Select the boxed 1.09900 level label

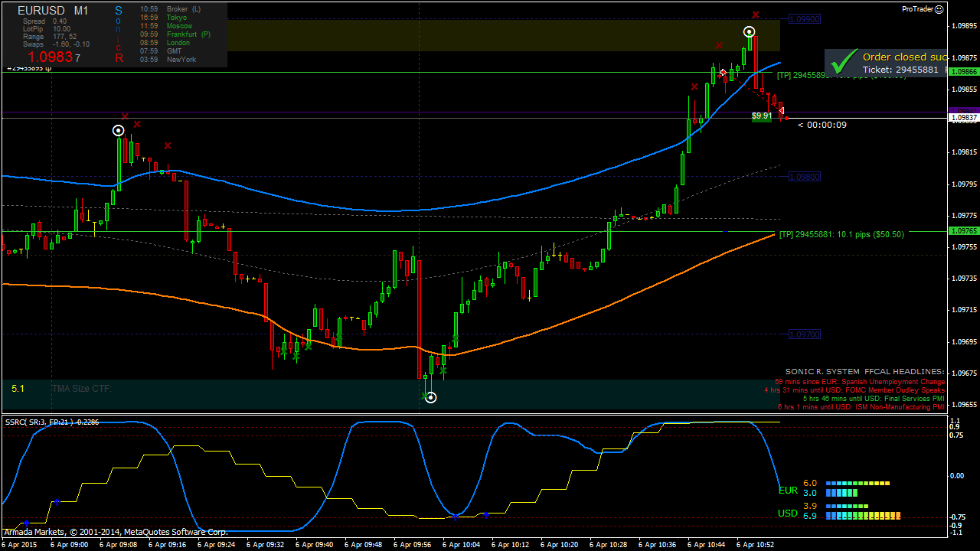point(804,19)
